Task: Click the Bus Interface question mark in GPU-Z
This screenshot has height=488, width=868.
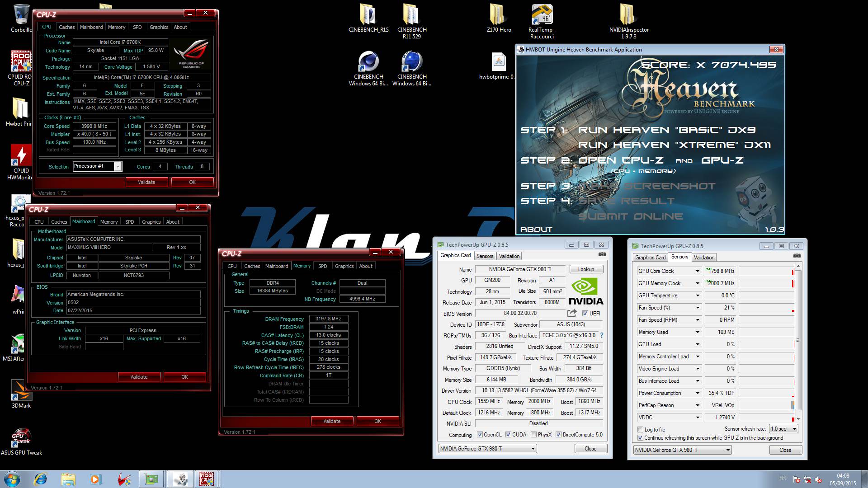Action: click(x=601, y=335)
